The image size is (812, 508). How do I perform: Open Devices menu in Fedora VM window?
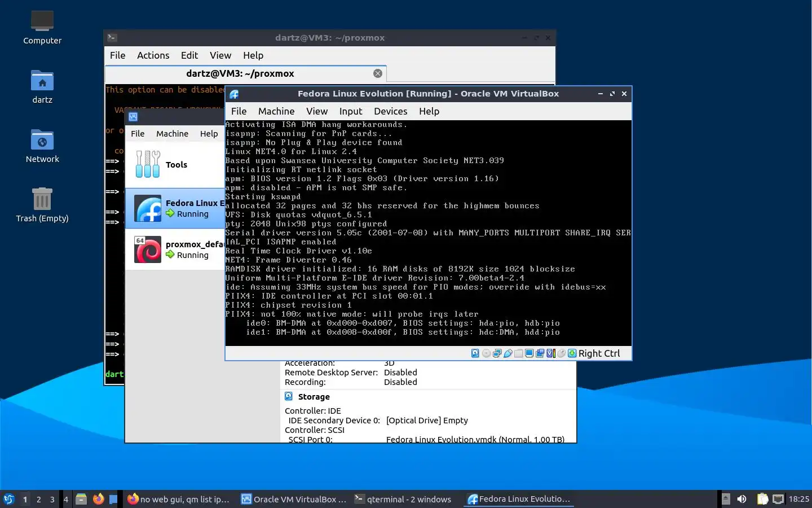390,111
